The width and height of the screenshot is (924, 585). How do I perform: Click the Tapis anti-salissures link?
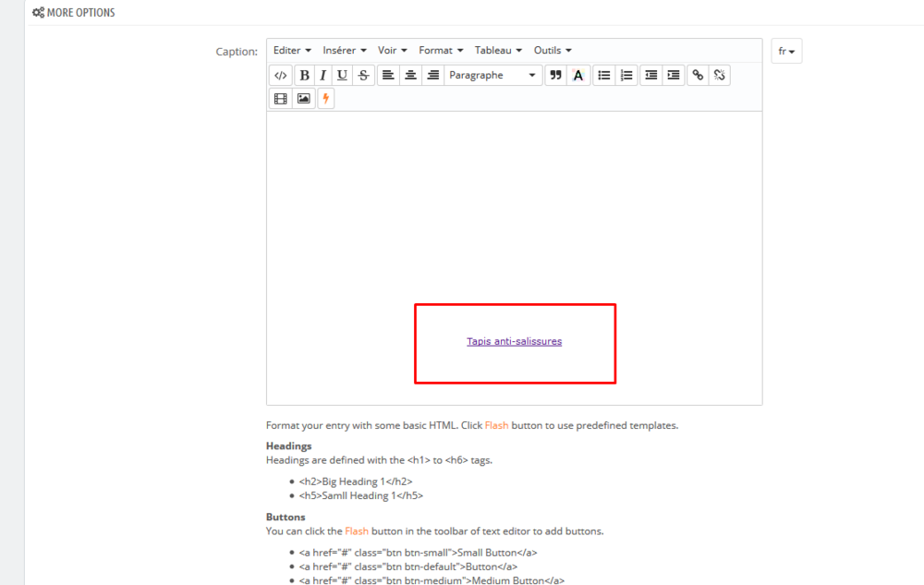tap(514, 341)
